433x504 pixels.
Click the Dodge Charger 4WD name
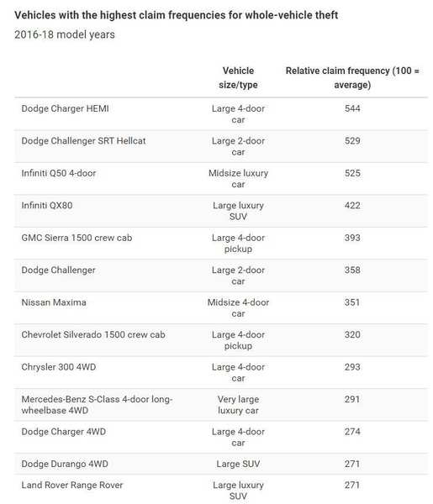point(63,432)
